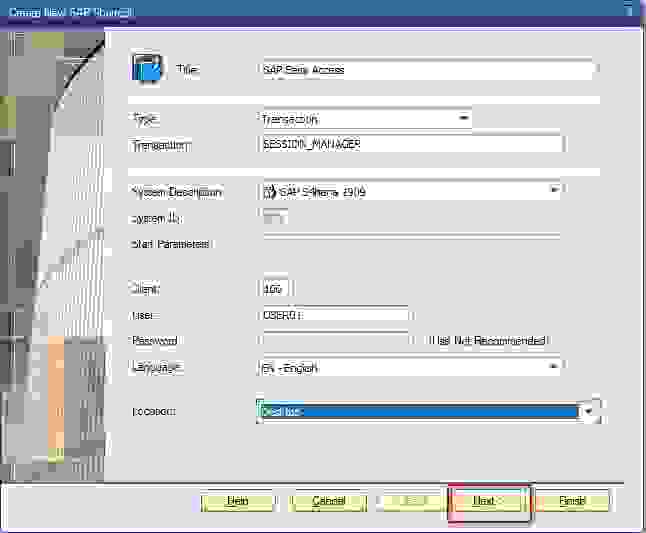Click the Client number field
The width and height of the screenshot is (646, 533).
tap(273, 289)
